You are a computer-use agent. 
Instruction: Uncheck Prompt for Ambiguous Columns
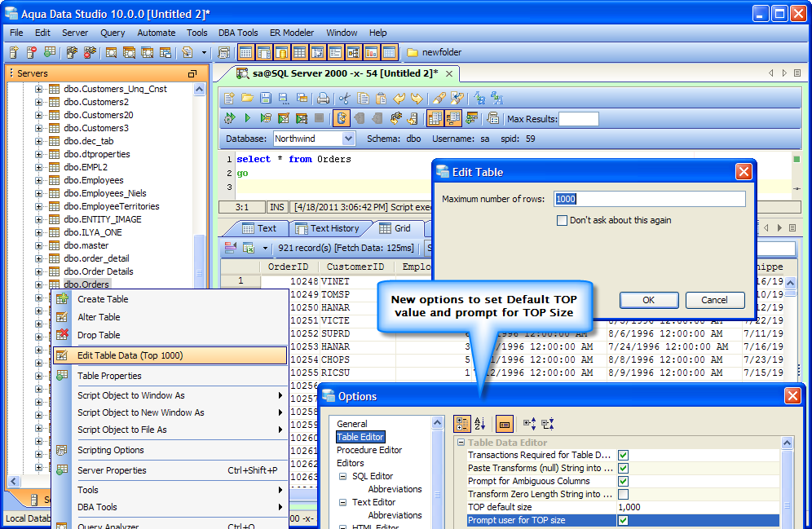click(x=624, y=482)
